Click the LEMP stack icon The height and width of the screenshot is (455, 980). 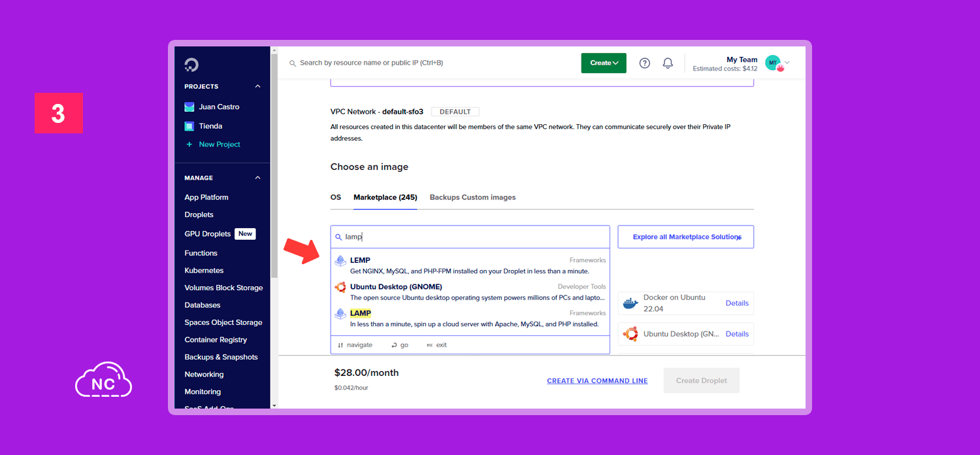[340, 261]
